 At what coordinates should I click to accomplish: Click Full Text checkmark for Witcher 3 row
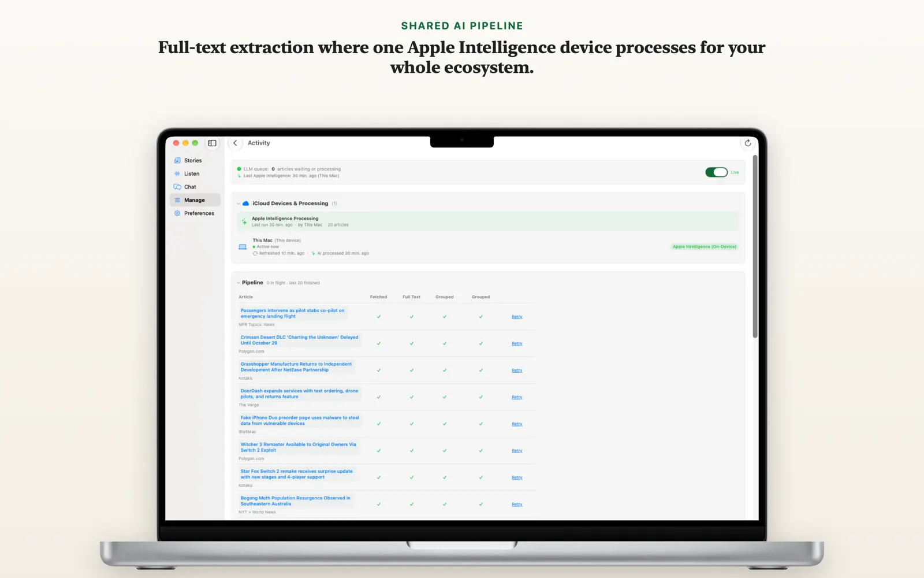(x=412, y=451)
